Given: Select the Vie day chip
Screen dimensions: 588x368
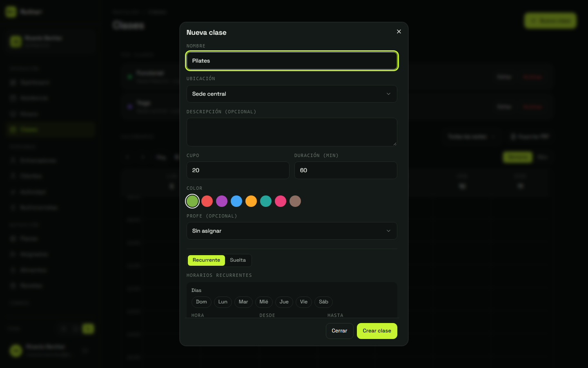Looking at the screenshot, I should [x=304, y=302].
